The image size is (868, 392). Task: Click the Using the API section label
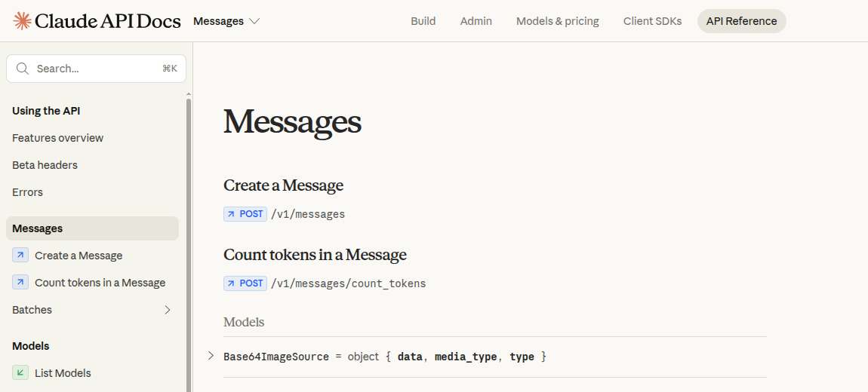46,111
